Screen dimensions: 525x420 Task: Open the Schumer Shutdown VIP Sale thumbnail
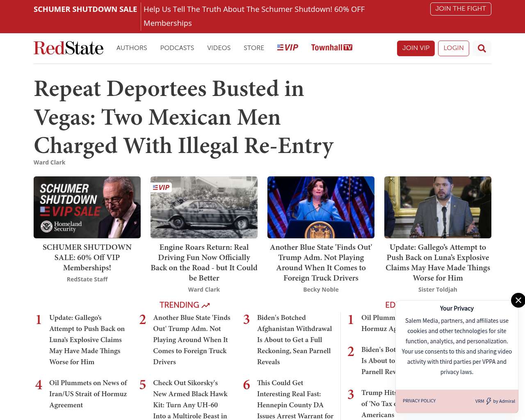(x=87, y=207)
